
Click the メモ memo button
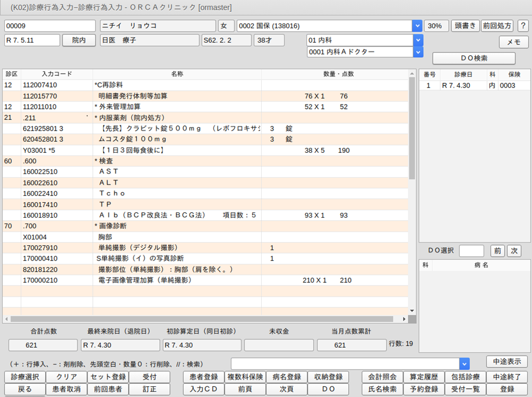point(513,42)
